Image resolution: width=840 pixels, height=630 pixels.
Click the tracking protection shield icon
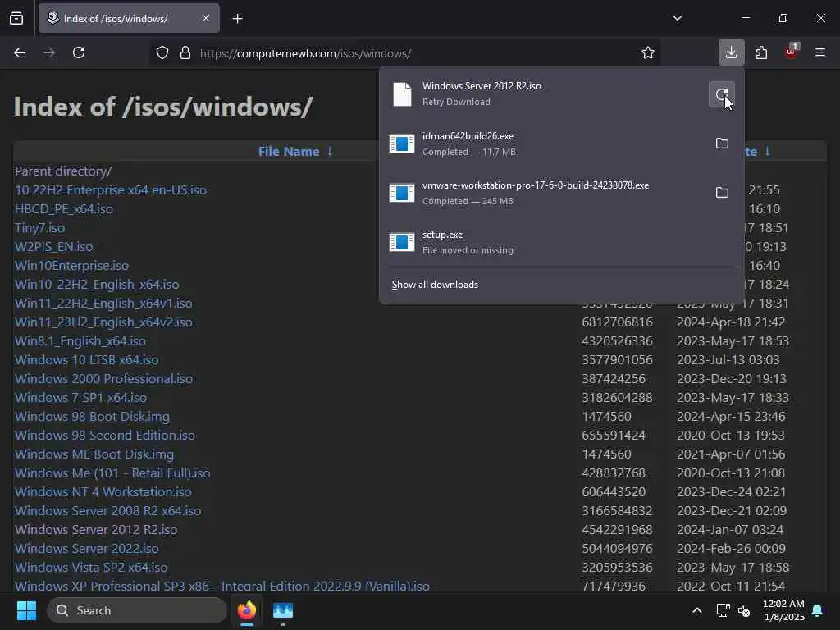pos(162,53)
